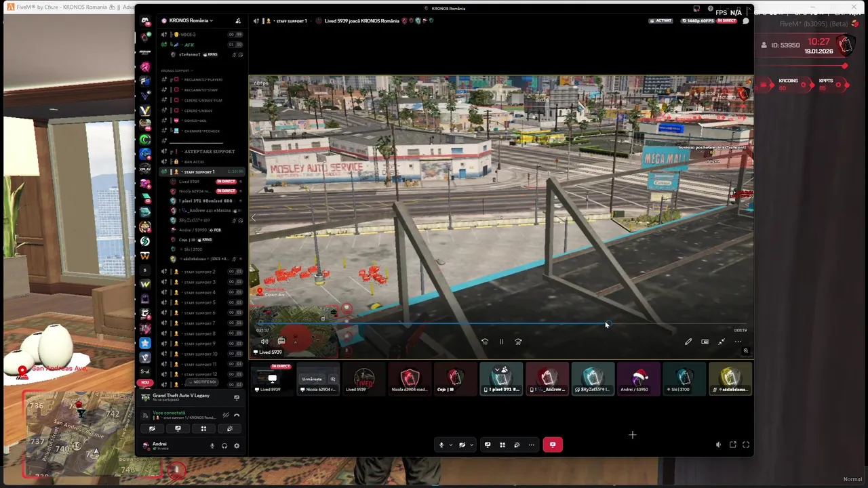Image resolution: width=868 pixels, height=488 pixels.
Task: Click the red disconnect call button
Action: coord(552,445)
